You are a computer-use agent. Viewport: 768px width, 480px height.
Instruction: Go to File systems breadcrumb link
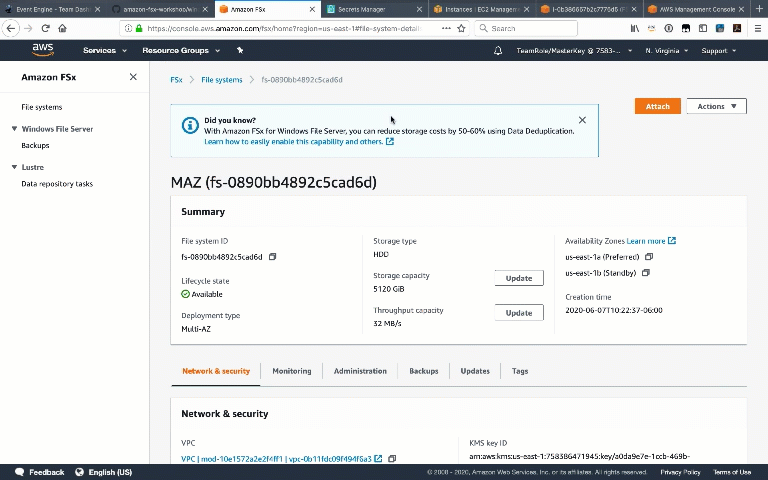point(221,80)
